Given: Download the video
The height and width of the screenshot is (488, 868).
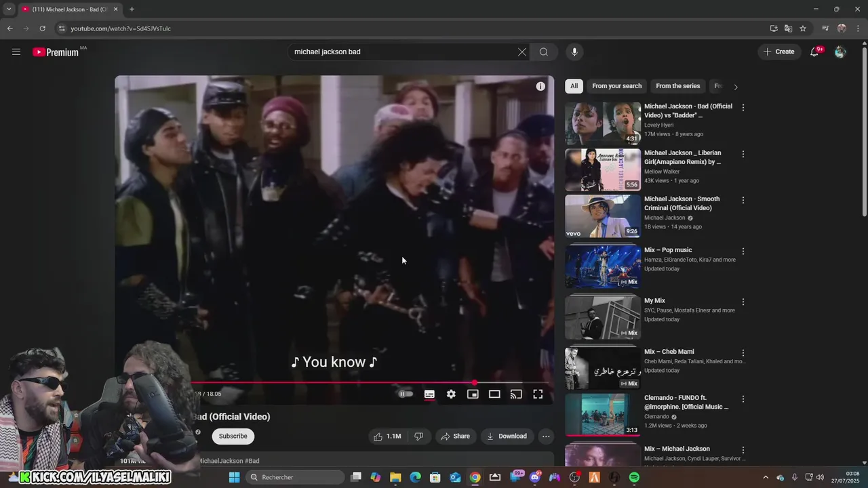Looking at the screenshot, I should [x=507, y=436].
